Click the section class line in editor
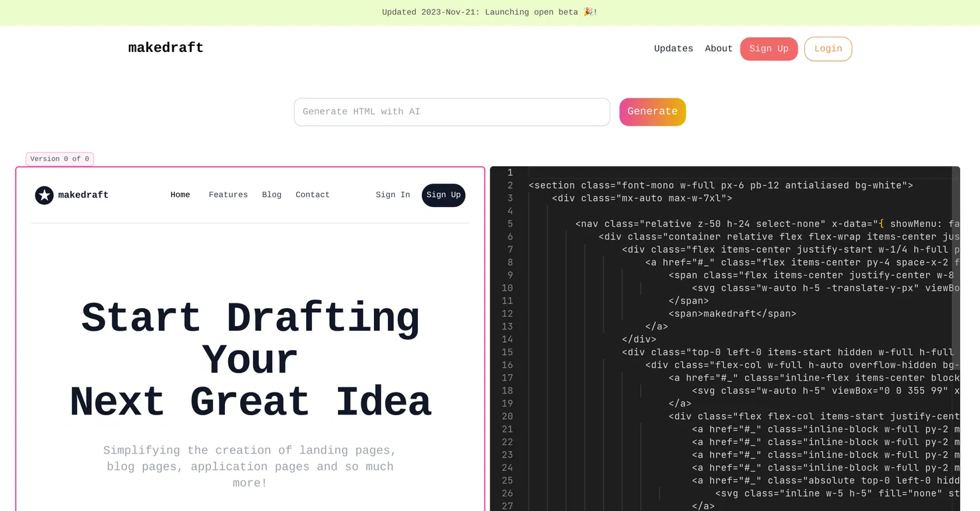 [x=721, y=186]
